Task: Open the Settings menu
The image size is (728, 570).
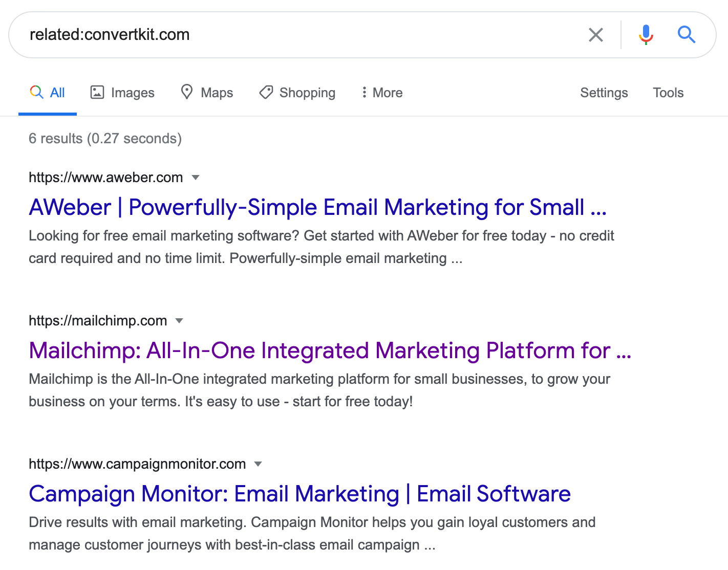Action: (604, 93)
